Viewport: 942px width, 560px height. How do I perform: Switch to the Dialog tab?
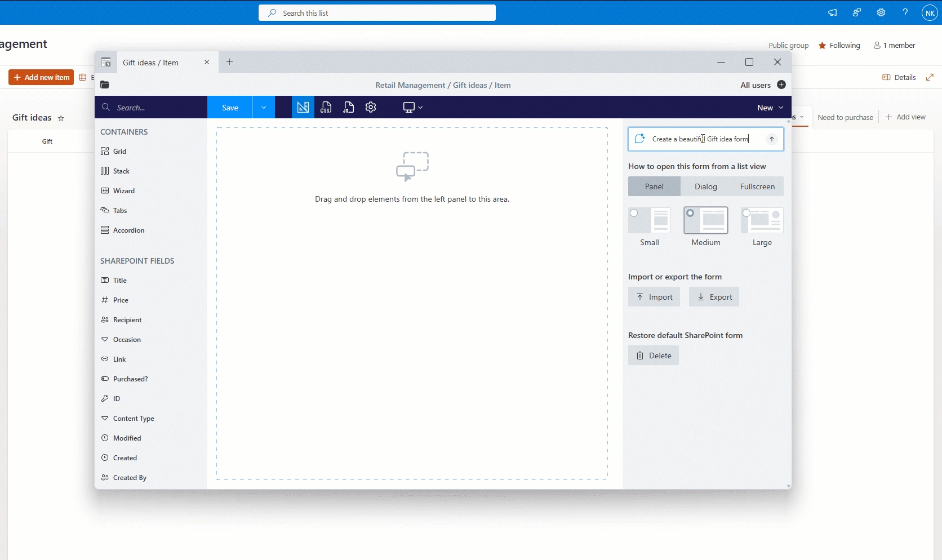pos(705,186)
